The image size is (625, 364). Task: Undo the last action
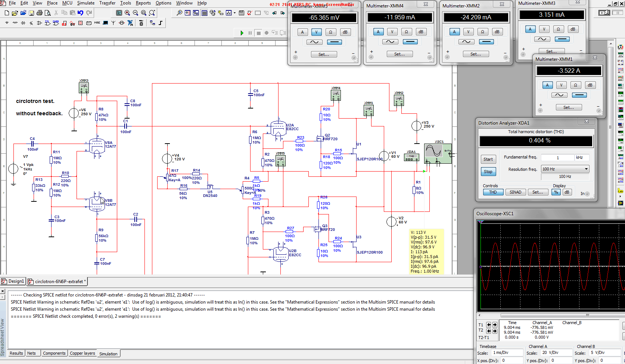(80, 13)
